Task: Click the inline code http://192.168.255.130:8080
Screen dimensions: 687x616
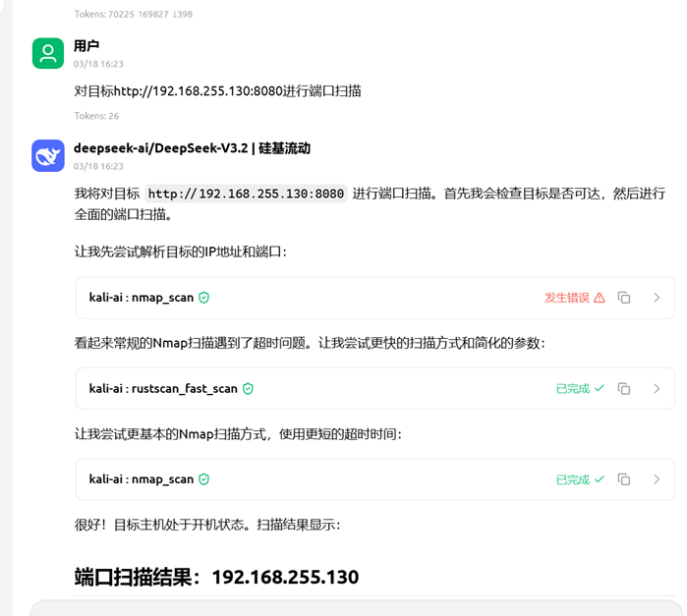Action: (x=246, y=194)
